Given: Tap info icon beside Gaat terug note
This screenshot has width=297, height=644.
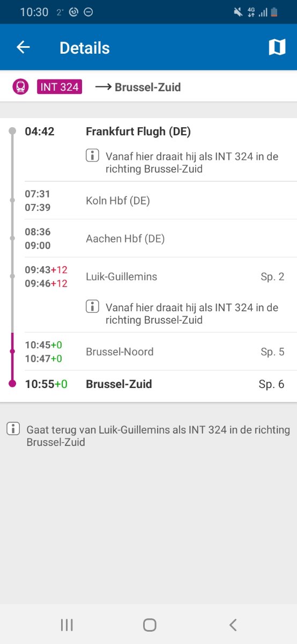Looking at the screenshot, I should click(x=13, y=429).
